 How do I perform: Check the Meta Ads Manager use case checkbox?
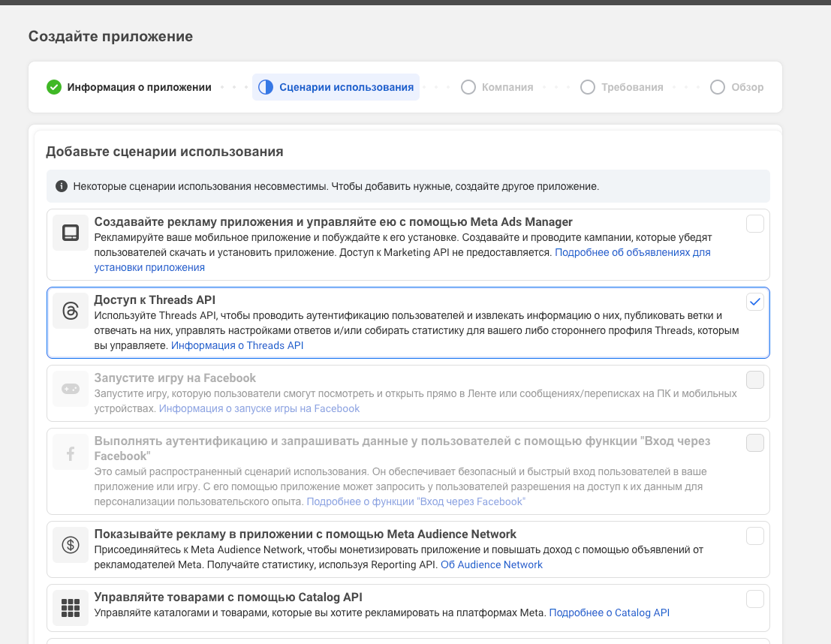754,224
